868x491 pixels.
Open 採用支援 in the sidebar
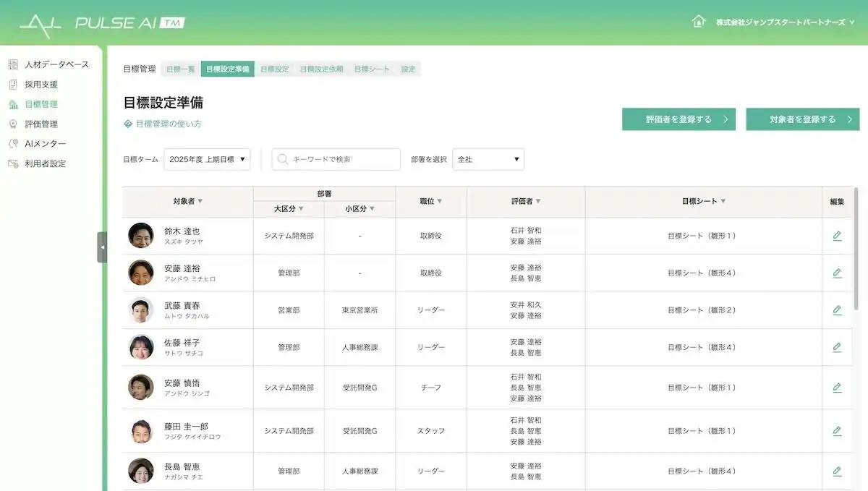[x=41, y=85]
